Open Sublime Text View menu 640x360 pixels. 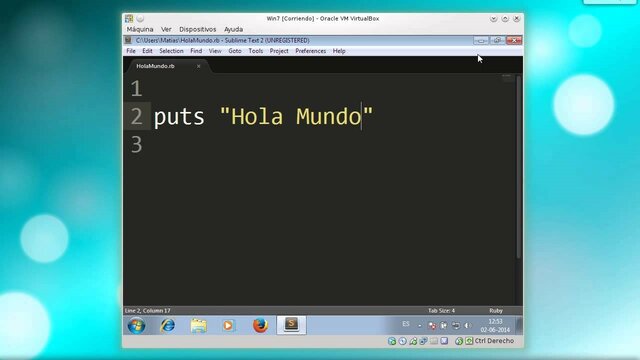215,51
